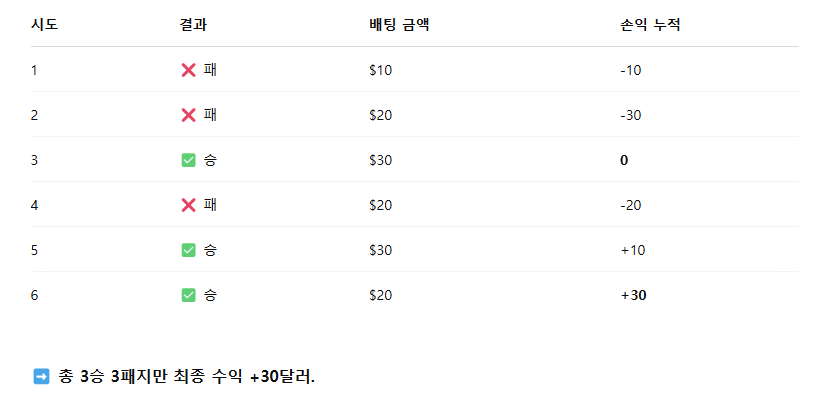Click the -20 cumulative value in row 4

pos(631,205)
